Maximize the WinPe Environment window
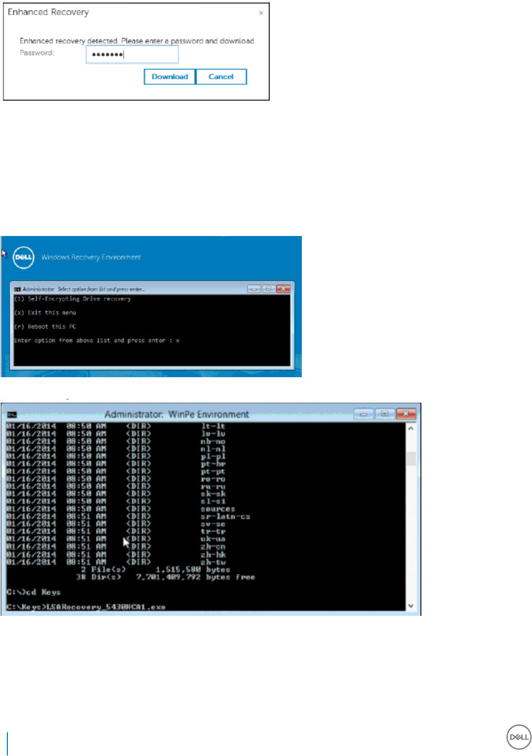The height and width of the screenshot is (756, 532). 385,414
